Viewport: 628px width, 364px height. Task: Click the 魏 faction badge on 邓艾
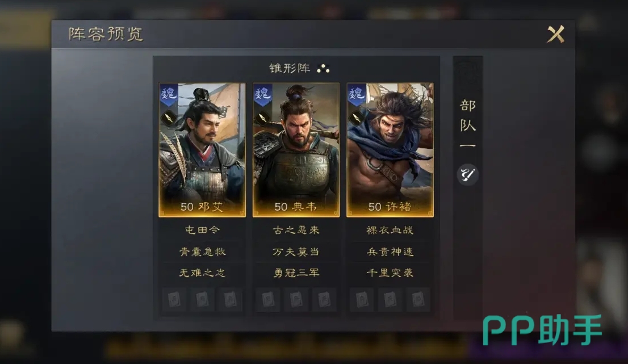pos(168,94)
